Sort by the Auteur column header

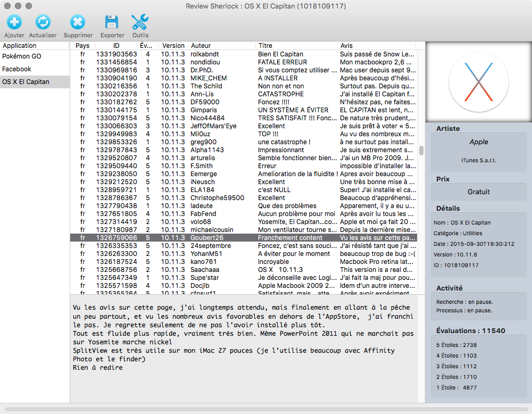point(222,45)
